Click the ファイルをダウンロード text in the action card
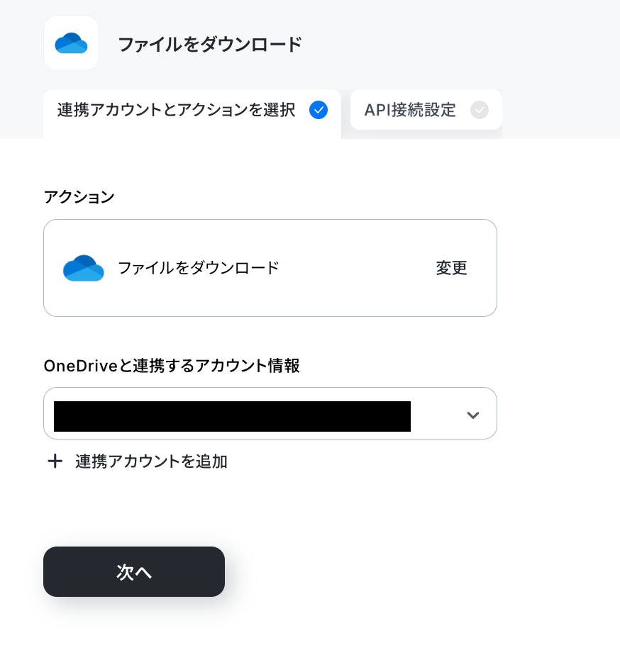This screenshot has width=620, height=672. [198, 268]
